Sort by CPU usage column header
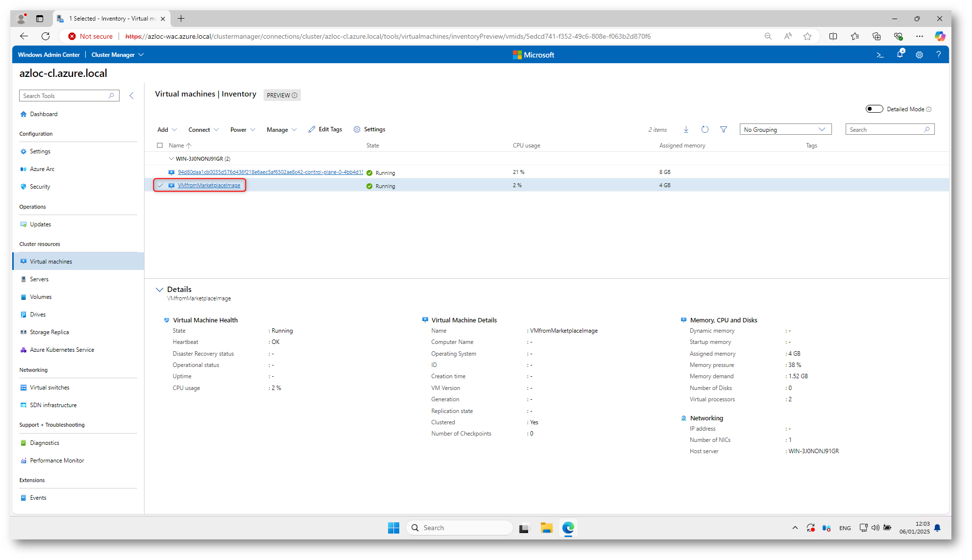Image resolution: width=972 pixels, height=560 pixels. (x=526, y=146)
